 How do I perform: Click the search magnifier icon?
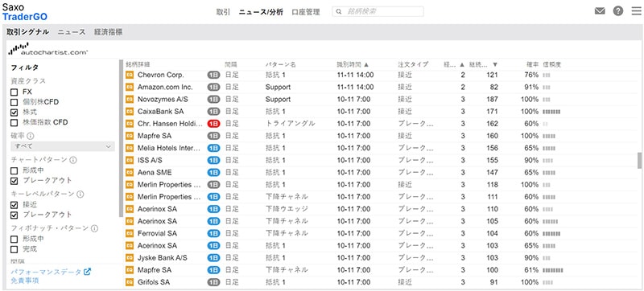click(339, 11)
